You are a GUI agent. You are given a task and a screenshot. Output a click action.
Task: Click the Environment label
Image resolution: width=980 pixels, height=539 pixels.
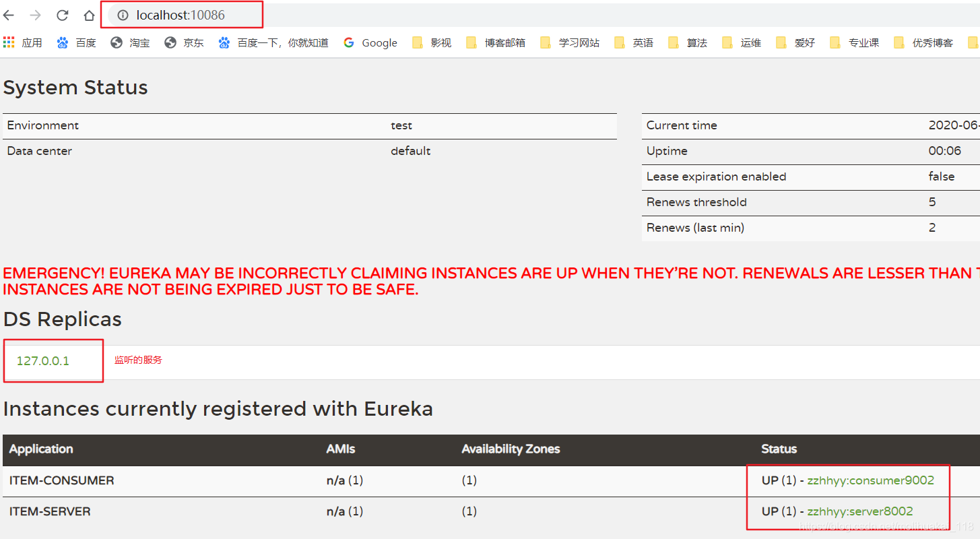(x=43, y=125)
